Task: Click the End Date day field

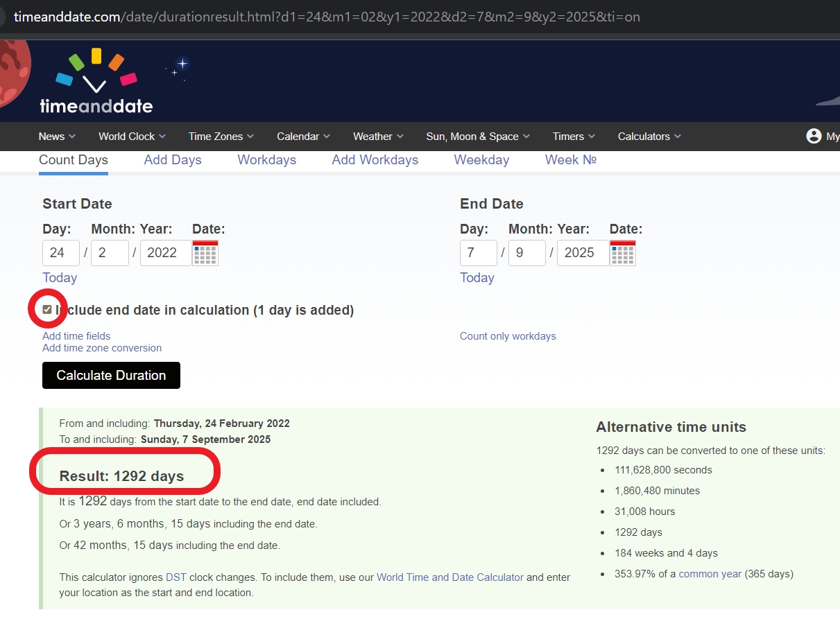Action: [479, 253]
